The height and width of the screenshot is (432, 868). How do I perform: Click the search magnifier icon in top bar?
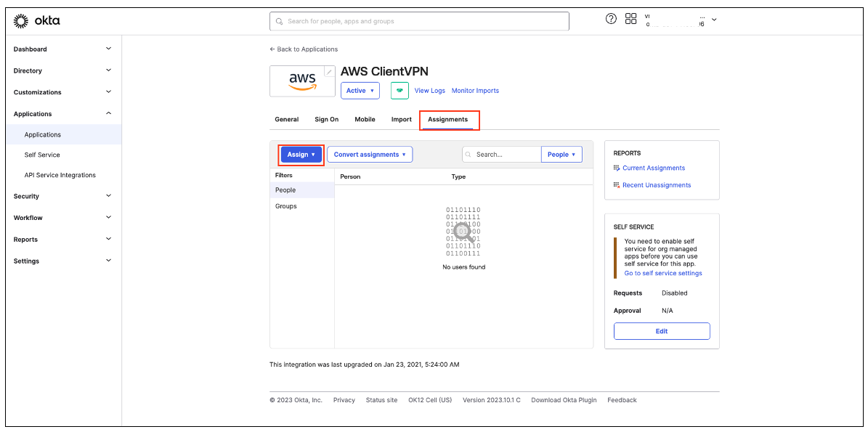click(x=279, y=22)
